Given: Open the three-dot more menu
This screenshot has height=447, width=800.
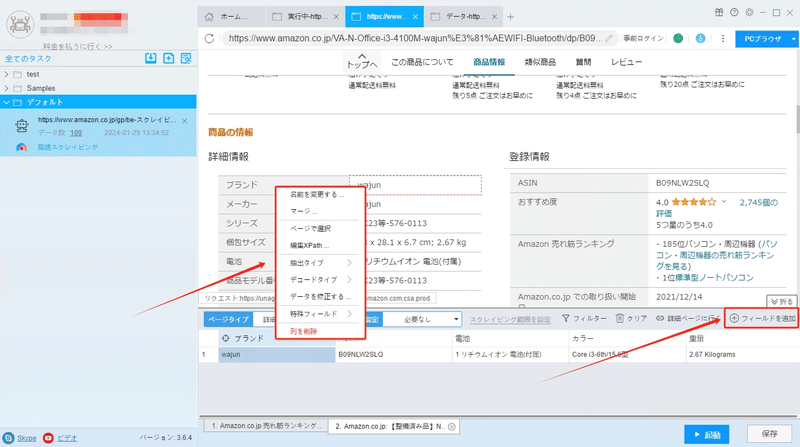Looking at the screenshot, I should [x=722, y=38].
